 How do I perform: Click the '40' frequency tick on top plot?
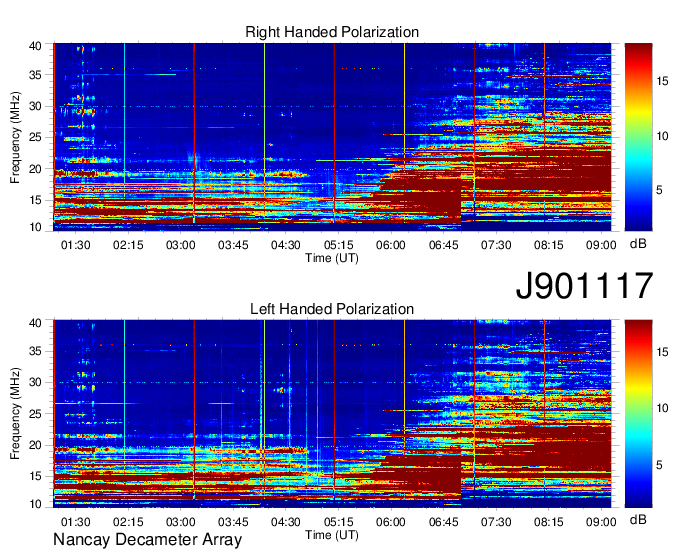35,46
